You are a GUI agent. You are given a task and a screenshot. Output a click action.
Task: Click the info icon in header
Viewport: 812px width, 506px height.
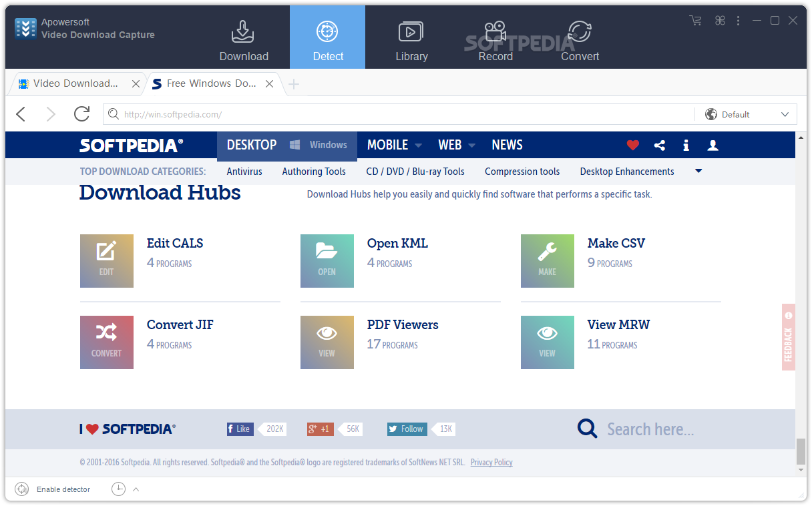pos(686,145)
